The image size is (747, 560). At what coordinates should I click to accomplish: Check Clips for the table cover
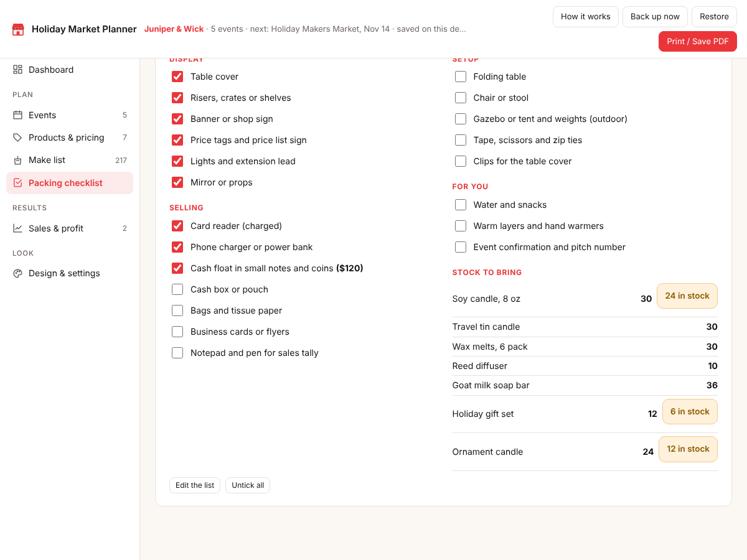coord(461,161)
